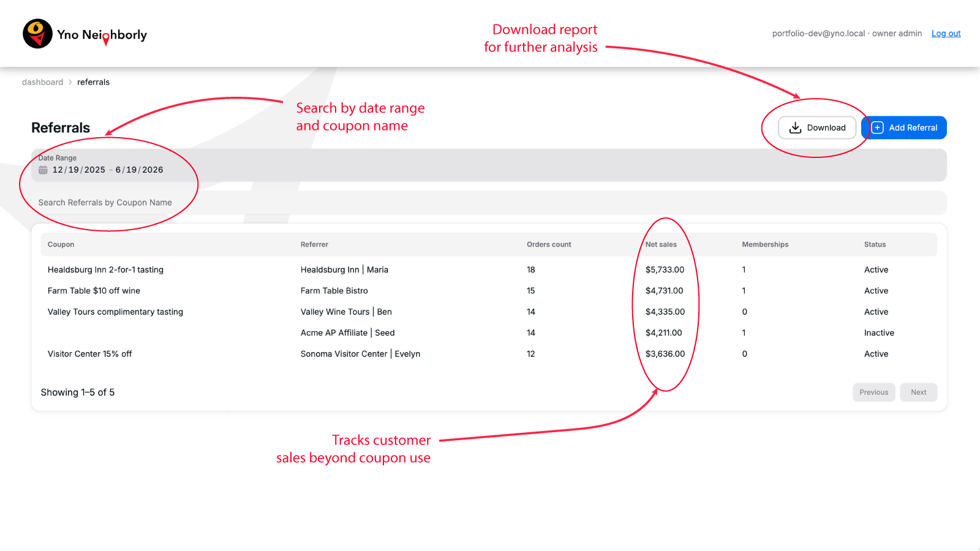Click orders count 12 for Sonoma Visitor Center
Viewport: 980px width, 551px height.
(x=530, y=354)
